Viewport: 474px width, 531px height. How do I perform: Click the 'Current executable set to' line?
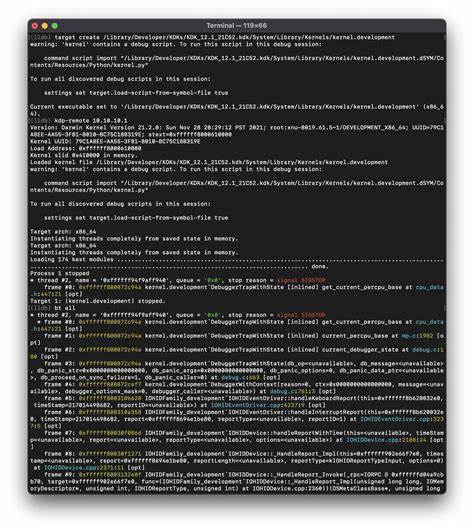(x=237, y=110)
